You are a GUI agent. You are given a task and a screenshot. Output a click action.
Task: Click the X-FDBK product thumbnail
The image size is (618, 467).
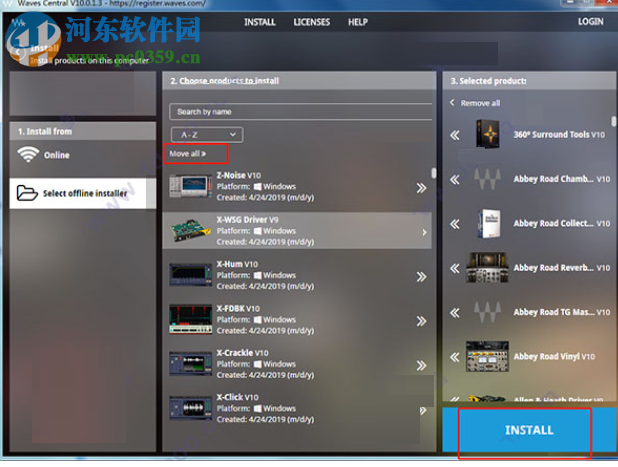click(x=190, y=319)
